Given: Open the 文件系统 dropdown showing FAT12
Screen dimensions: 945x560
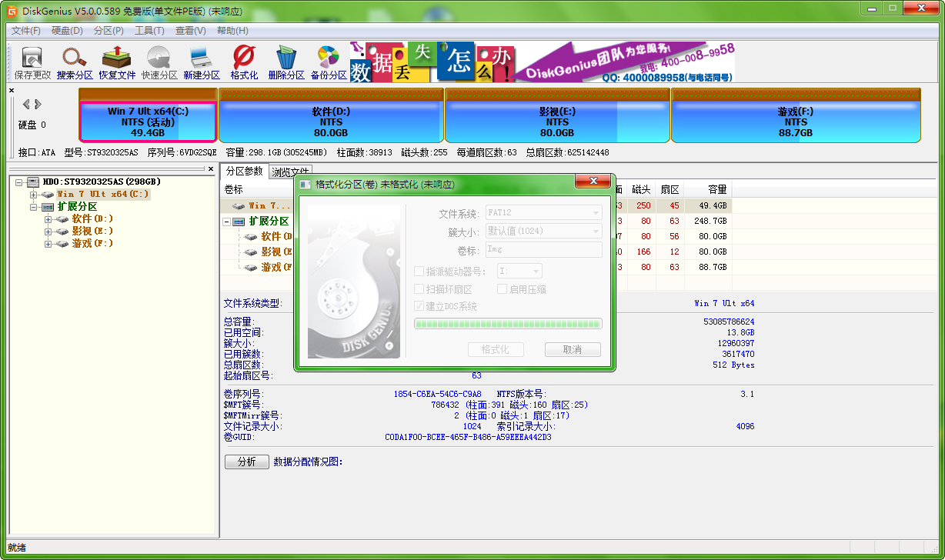Looking at the screenshot, I should click(x=544, y=213).
